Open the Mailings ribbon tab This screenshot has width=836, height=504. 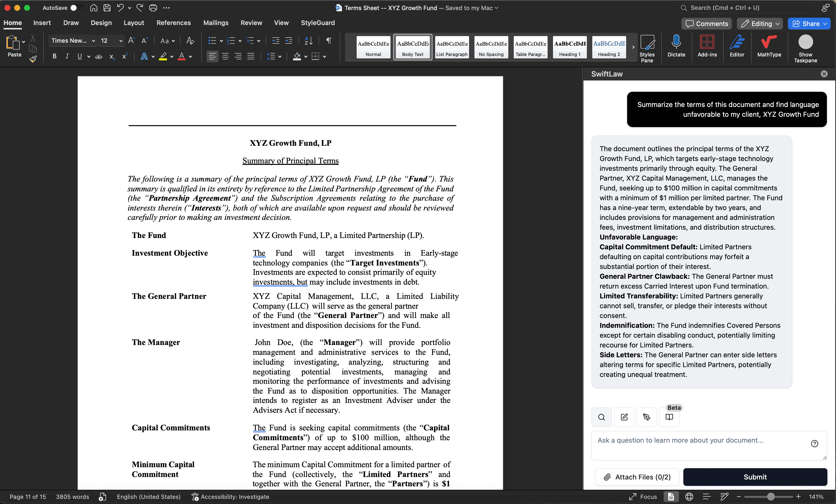pyautogui.click(x=216, y=23)
